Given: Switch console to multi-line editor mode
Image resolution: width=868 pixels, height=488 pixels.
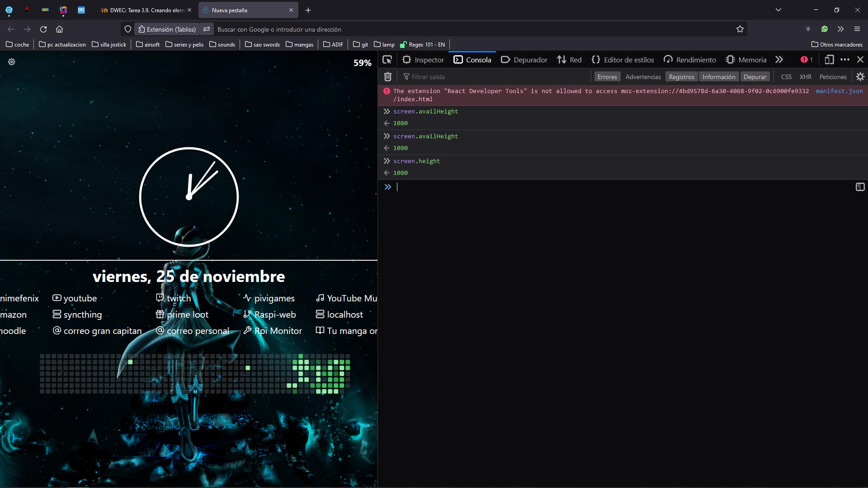Looking at the screenshot, I should point(860,187).
